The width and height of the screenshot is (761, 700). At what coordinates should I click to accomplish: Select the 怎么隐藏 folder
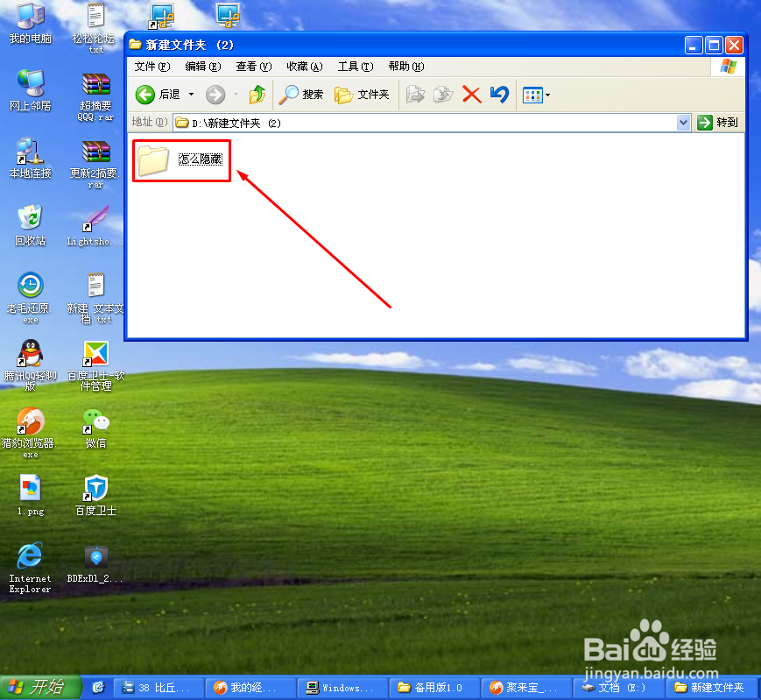[x=180, y=160]
